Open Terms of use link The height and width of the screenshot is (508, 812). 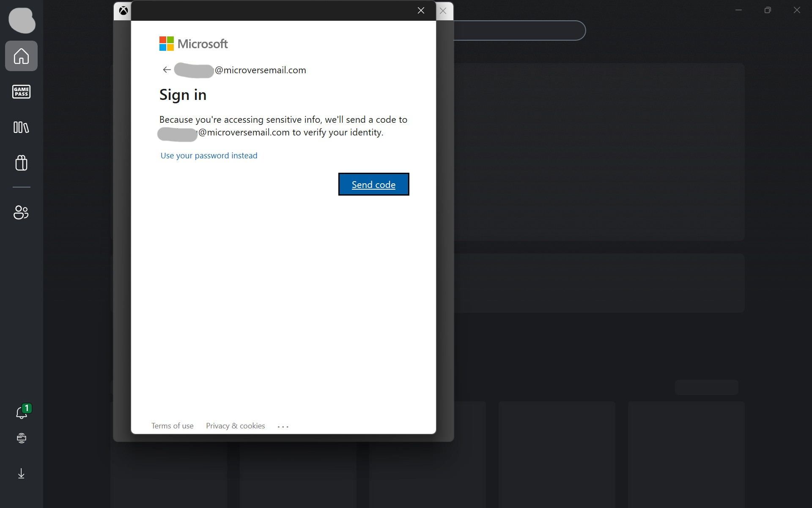(173, 426)
